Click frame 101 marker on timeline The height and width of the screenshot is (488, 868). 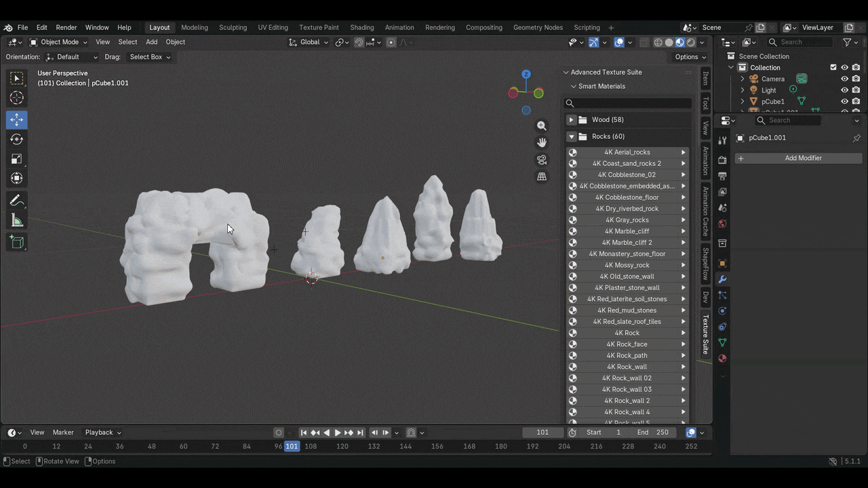(x=292, y=446)
